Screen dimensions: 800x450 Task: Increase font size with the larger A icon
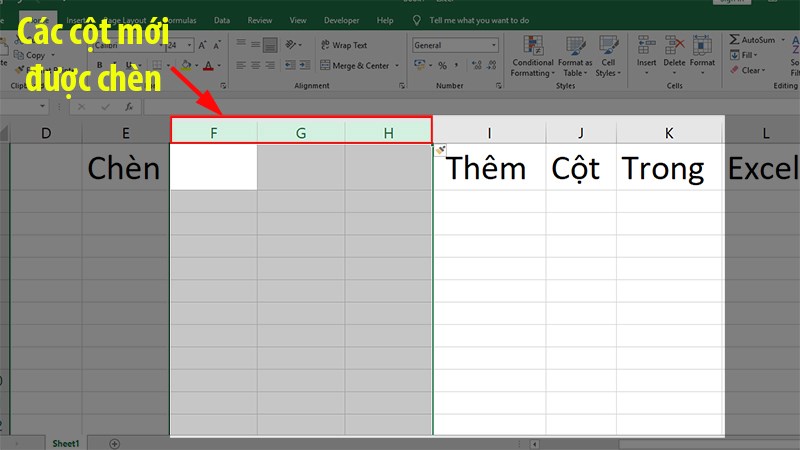203,45
